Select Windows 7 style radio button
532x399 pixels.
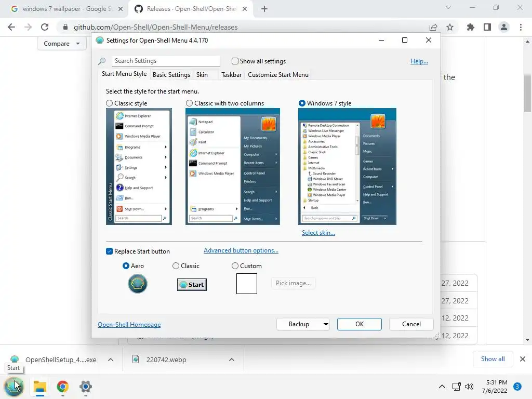pos(302,103)
